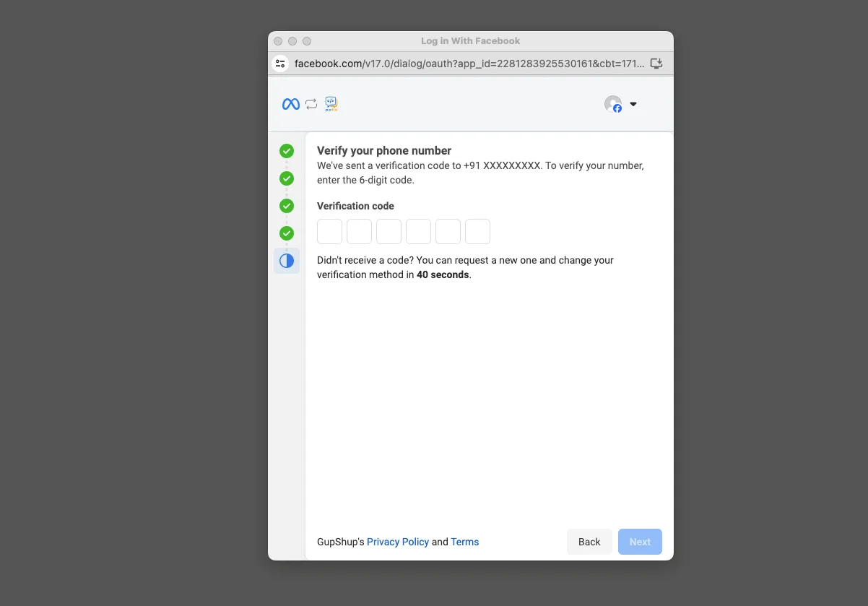Click the "40 seconds" countdown text
Screen dimensions: 868x606
(443, 274)
